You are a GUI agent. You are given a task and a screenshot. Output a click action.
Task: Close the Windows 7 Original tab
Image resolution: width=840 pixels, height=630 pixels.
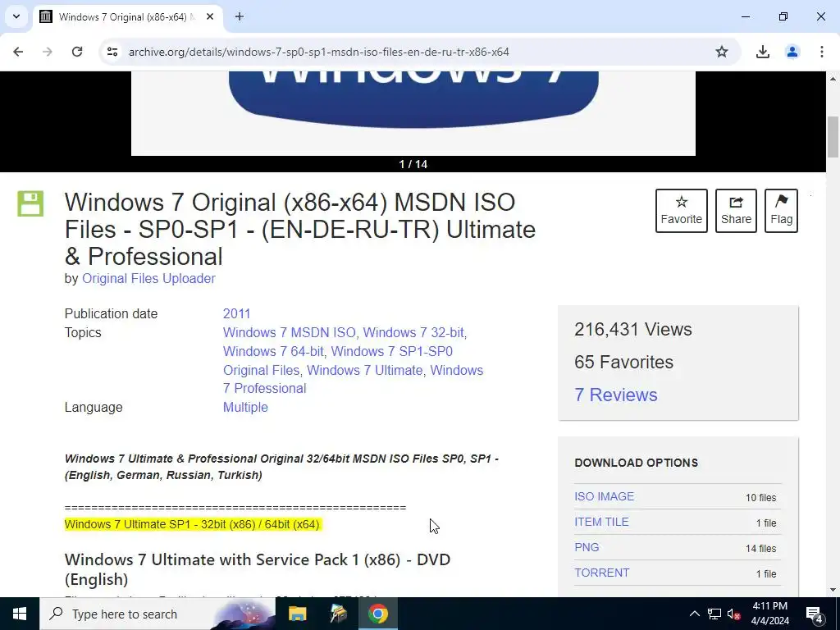click(x=210, y=16)
